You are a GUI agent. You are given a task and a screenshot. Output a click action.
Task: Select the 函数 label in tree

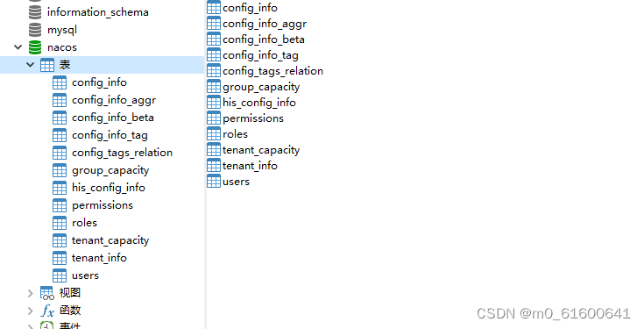pyautogui.click(x=70, y=311)
